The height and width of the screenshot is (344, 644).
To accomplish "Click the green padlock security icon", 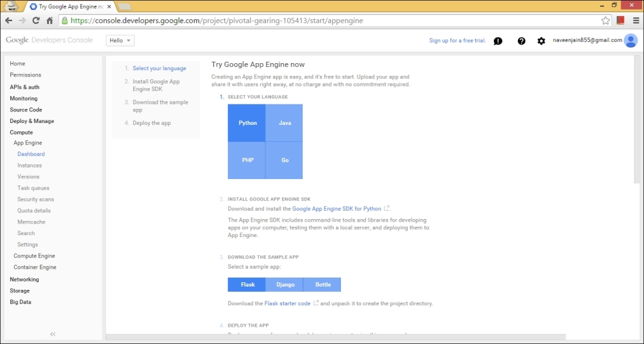I will tap(64, 21).
